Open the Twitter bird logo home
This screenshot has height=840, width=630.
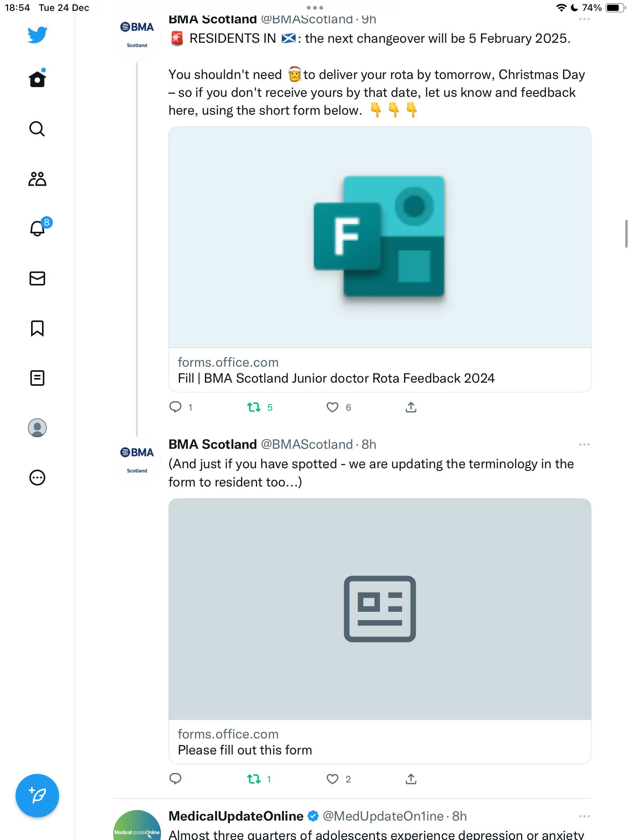37,35
